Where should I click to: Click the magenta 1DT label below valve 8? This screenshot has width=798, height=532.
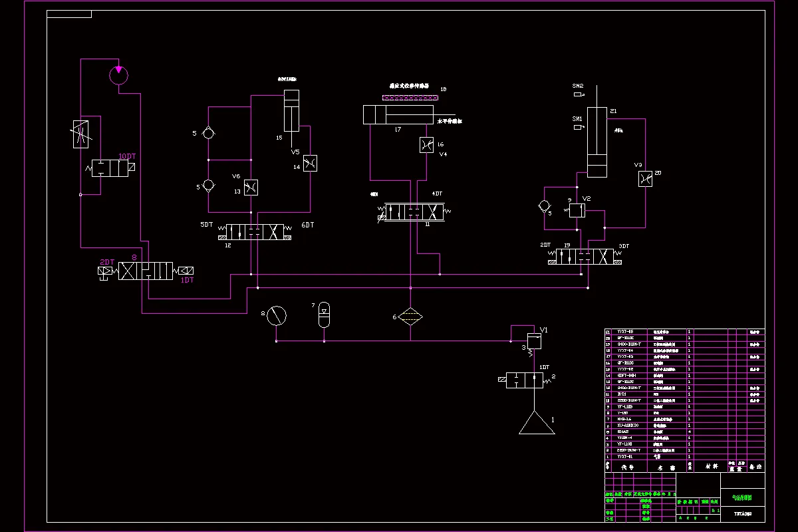(188, 280)
